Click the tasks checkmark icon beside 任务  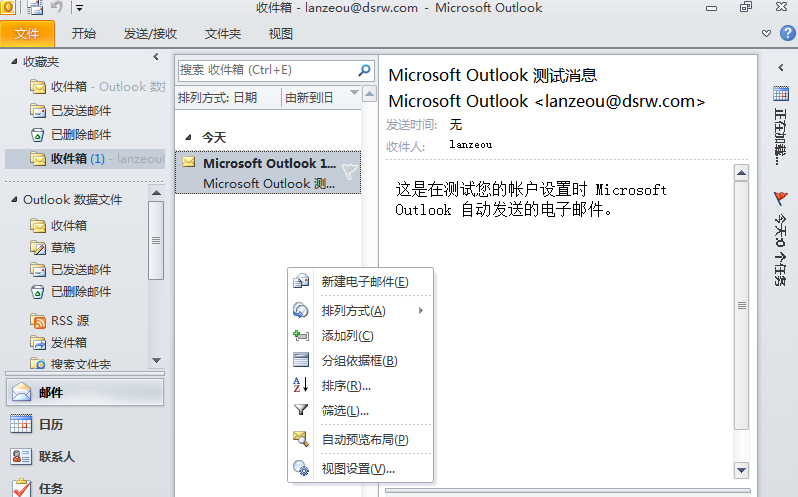(21, 487)
